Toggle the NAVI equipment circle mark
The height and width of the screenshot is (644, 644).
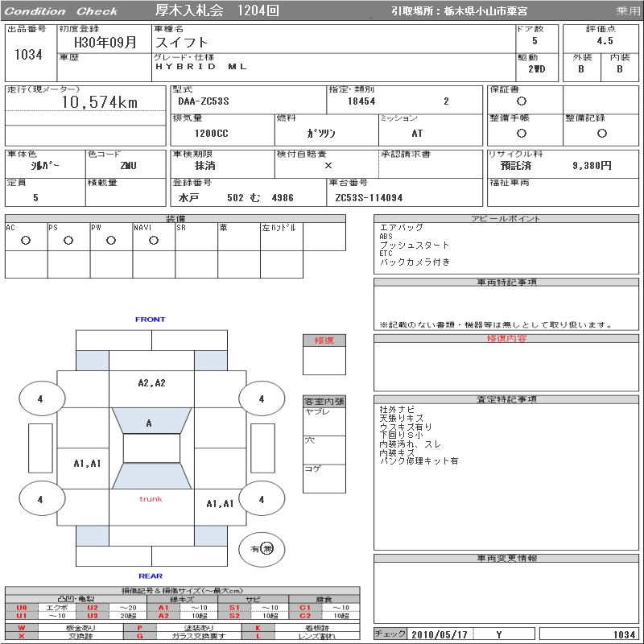[x=153, y=240]
